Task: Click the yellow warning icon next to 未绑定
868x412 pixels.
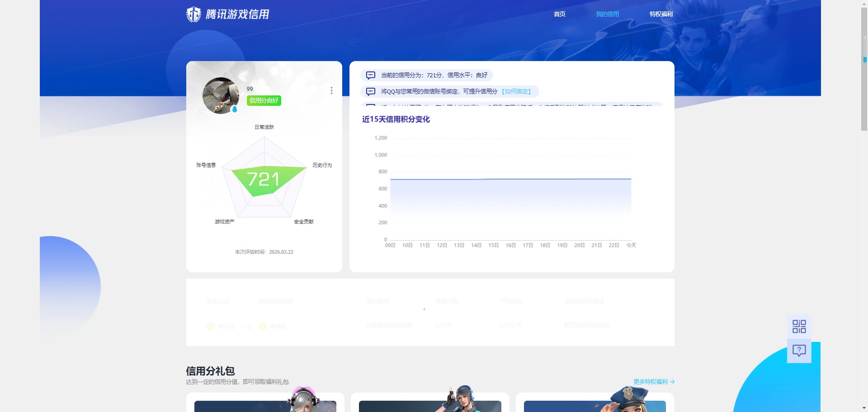Action: [261, 326]
